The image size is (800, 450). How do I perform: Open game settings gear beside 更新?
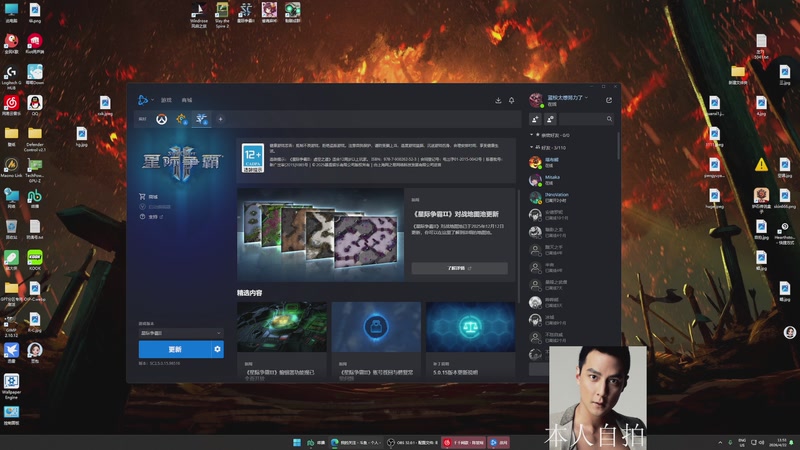pyautogui.click(x=217, y=349)
